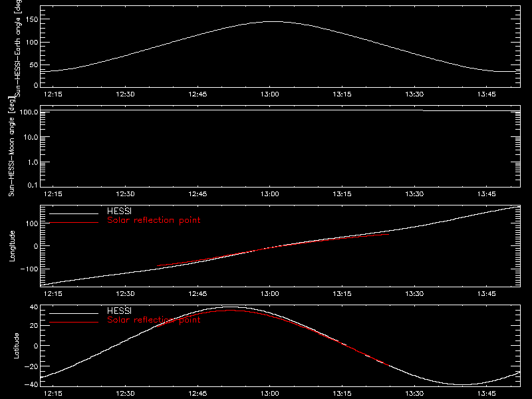Image resolution: width=532 pixels, height=399 pixels.
Task: Click the 40 tick label on Latitude axis
Action: [34, 307]
